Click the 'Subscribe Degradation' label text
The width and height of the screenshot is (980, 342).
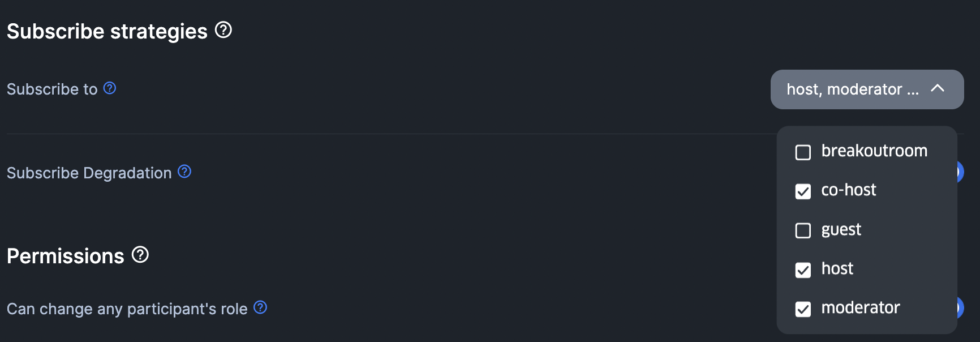click(89, 173)
